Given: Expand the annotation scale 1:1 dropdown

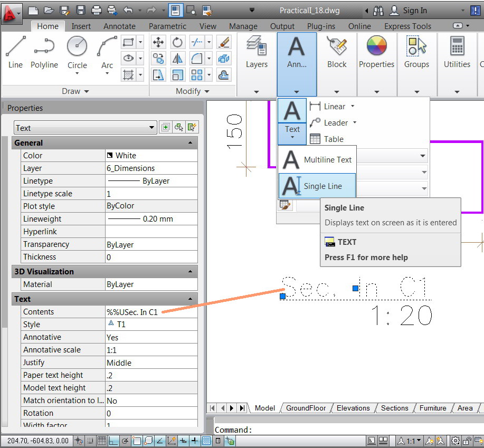Looking at the screenshot, I should tap(419, 441).
